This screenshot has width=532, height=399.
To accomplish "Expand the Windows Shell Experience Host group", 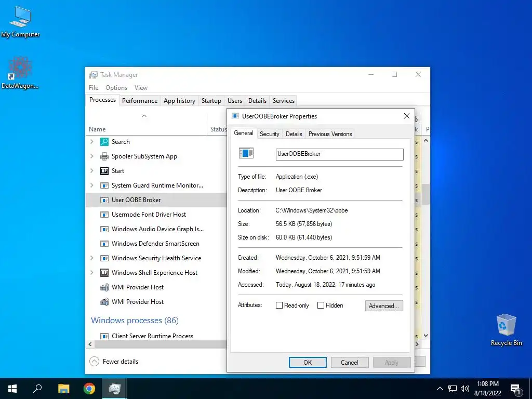I will pos(91,272).
